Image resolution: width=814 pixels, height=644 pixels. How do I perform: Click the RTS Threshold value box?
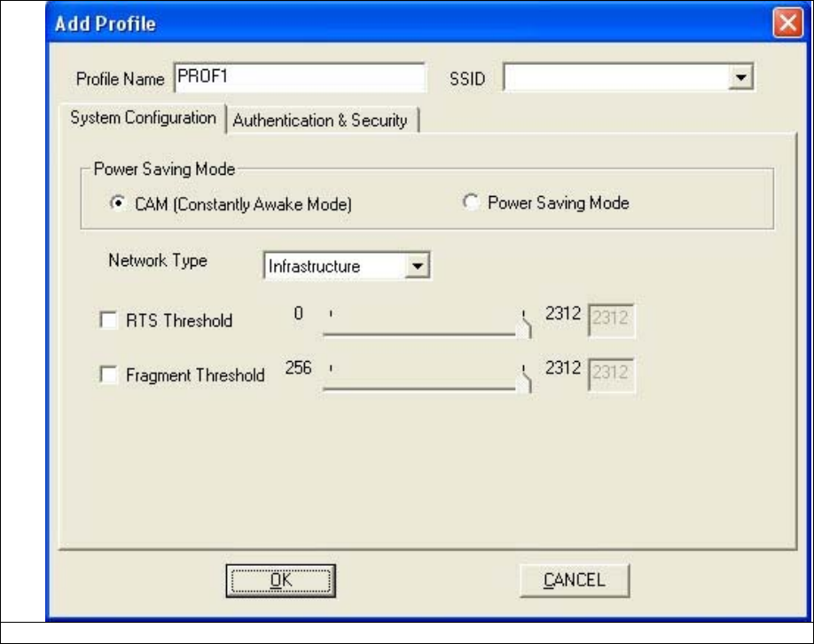click(x=611, y=320)
